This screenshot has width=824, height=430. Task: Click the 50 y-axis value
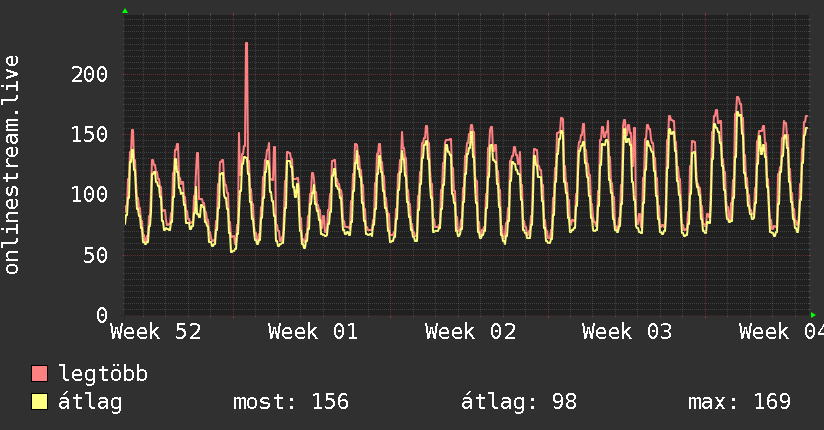click(96, 255)
